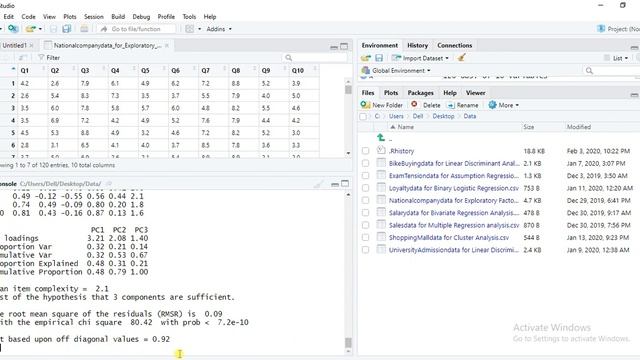Click the save all documents icon

click(x=67, y=29)
